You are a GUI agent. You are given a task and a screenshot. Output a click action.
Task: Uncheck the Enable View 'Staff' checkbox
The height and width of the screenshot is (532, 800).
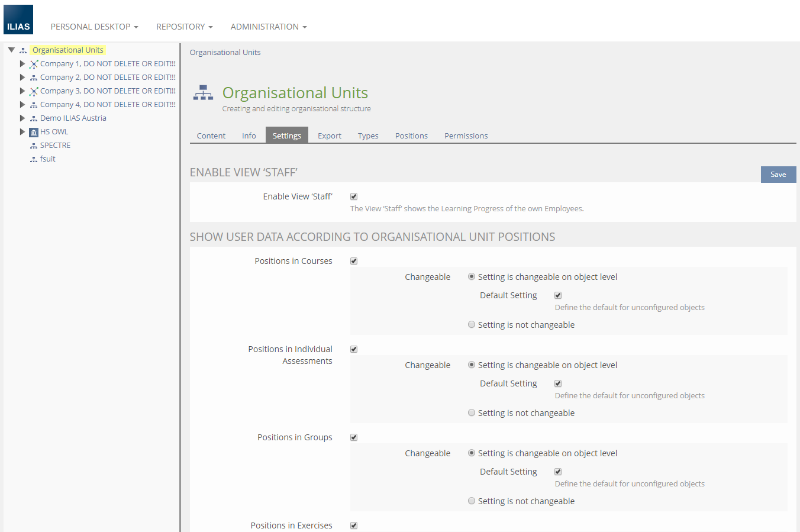354,196
